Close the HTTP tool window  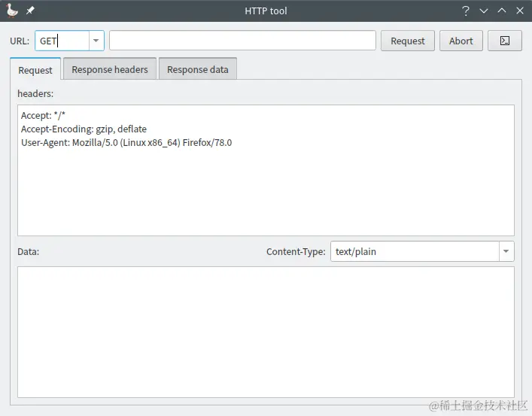pyautogui.click(x=520, y=11)
